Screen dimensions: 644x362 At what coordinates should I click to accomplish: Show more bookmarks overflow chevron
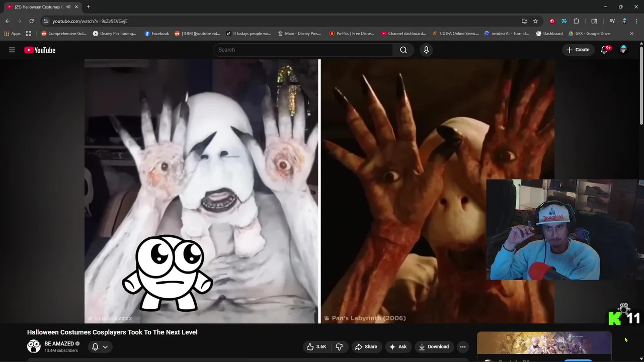[x=632, y=34]
